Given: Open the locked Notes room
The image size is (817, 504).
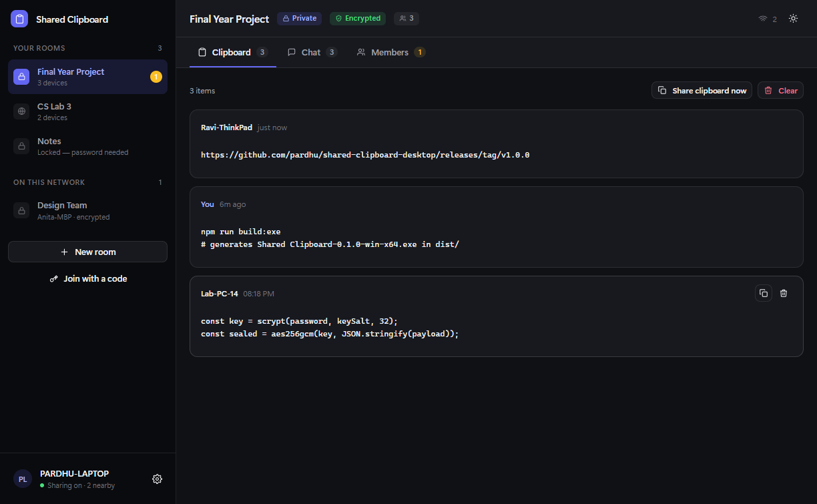Looking at the screenshot, I should pos(87,146).
